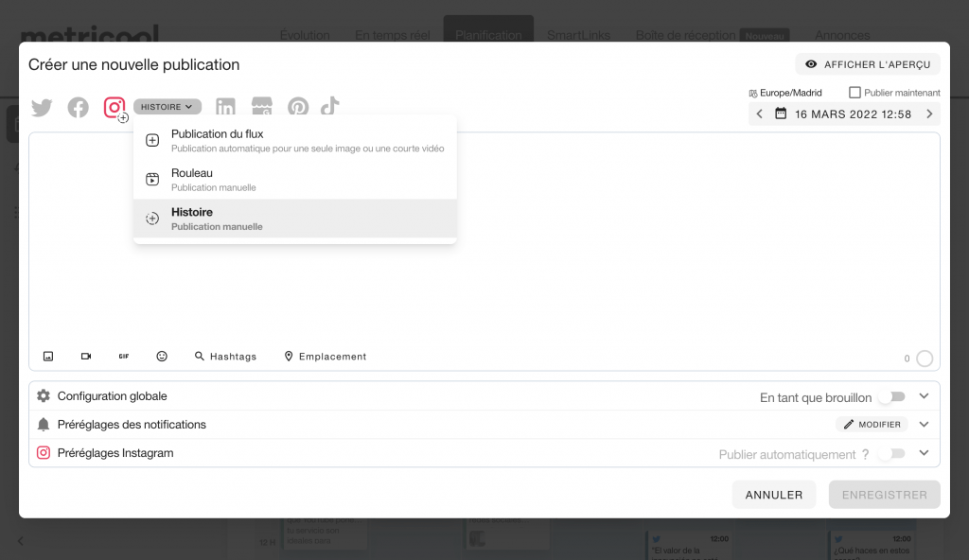Select the Google Business Profile store icon
This screenshot has width=969, height=560.
262,107
